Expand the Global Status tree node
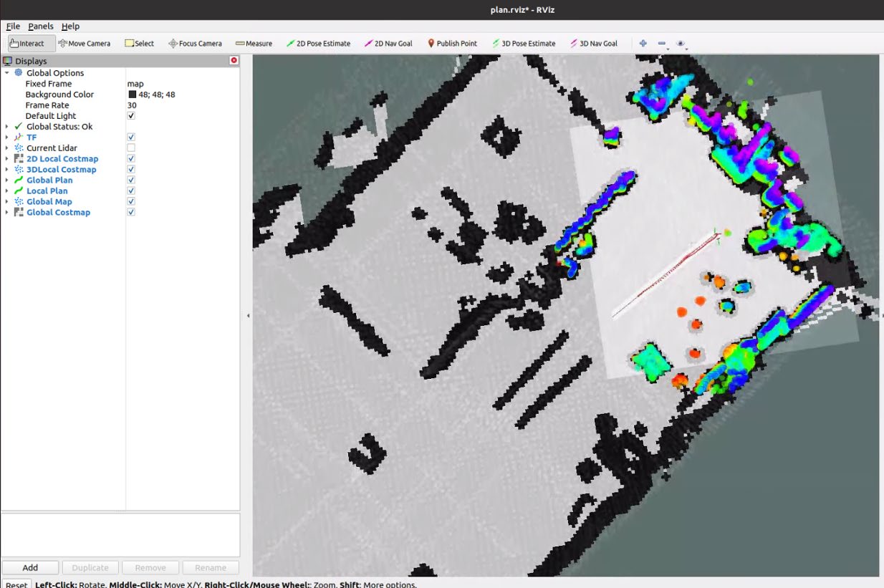884x588 pixels. (x=6, y=127)
